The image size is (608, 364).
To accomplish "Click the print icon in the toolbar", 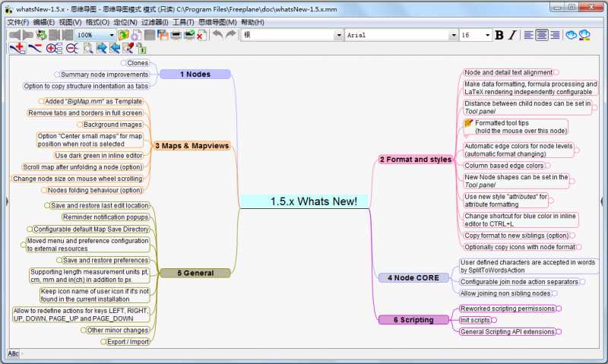I will pos(176,35).
